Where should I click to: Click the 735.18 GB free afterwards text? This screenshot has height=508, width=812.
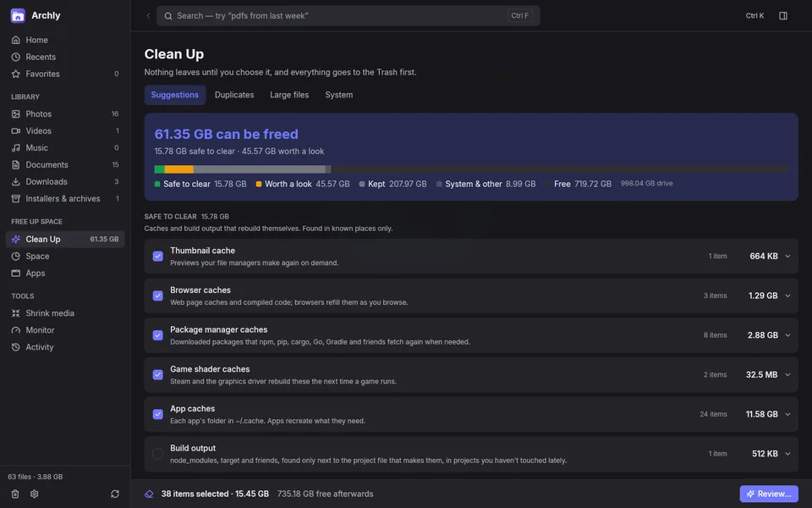click(x=325, y=494)
